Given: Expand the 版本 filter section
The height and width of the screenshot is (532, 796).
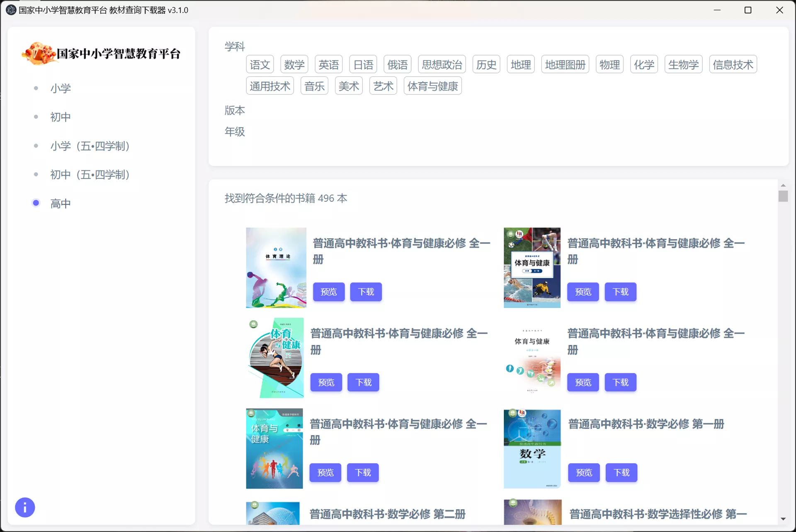Looking at the screenshot, I should [235, 111].
